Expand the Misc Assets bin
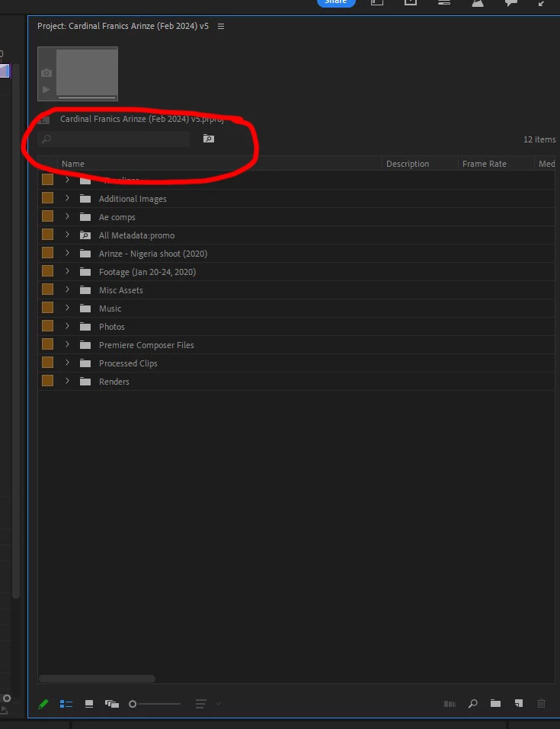 (68, 289)
